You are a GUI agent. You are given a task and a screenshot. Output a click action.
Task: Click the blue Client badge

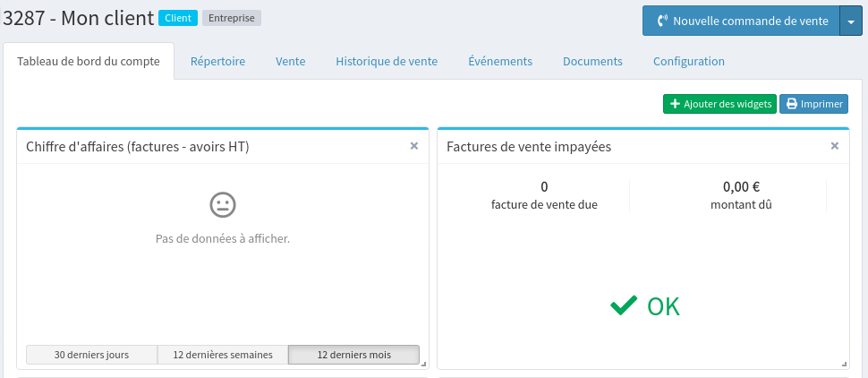[178, 18]
